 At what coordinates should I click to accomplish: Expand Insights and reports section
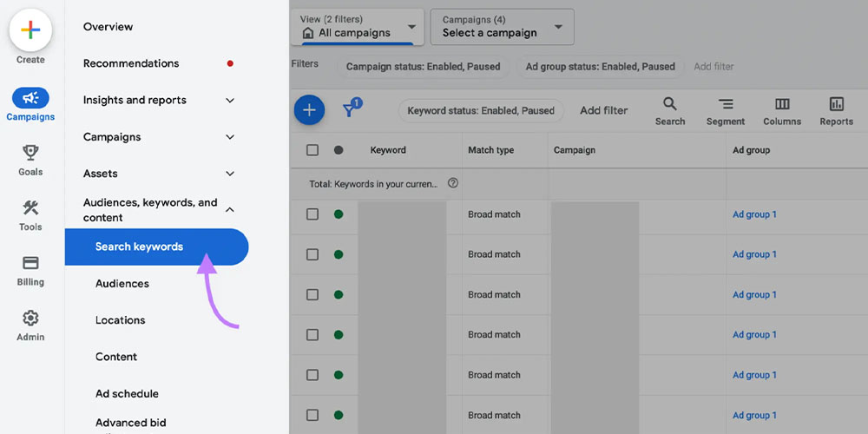tap(230, 100)
